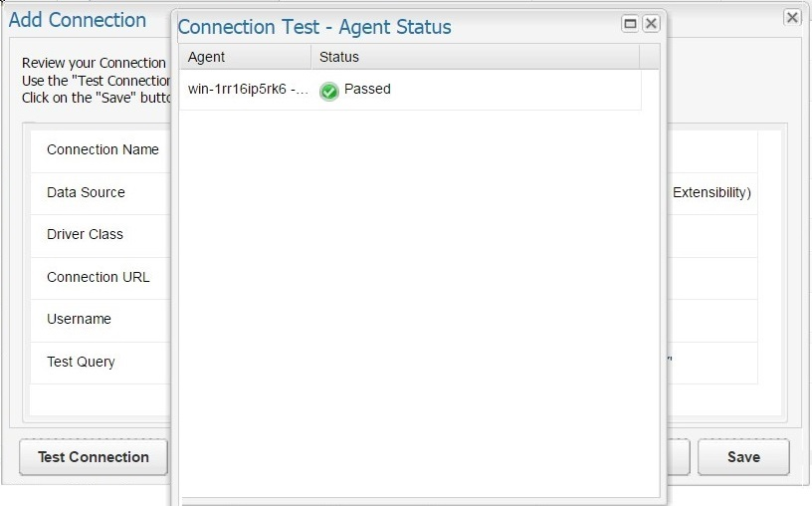Screen dimensions: 812x506
Task: Select the Test Query row
Action: [81, 362]
